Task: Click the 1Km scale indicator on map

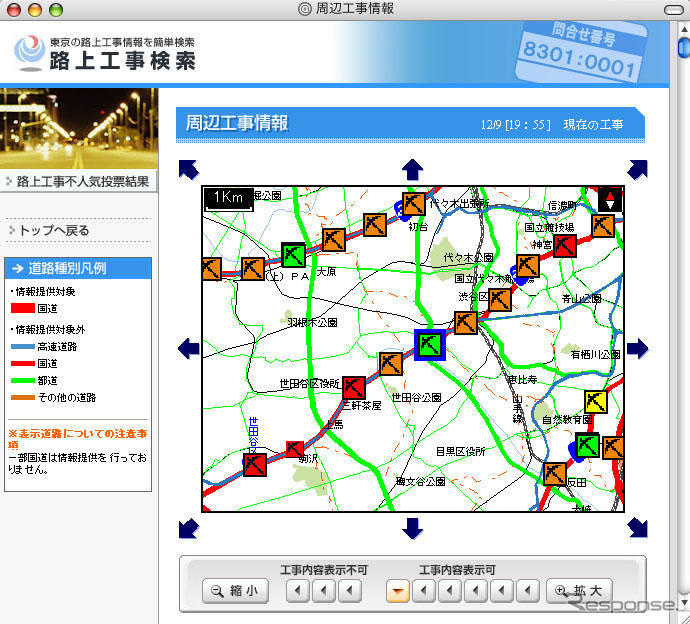Action: 228,199
